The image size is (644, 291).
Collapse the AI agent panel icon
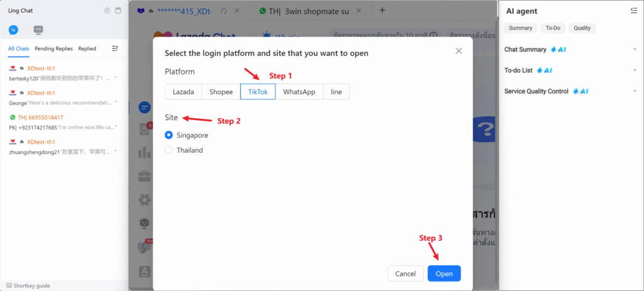click(x=634, y=11)
